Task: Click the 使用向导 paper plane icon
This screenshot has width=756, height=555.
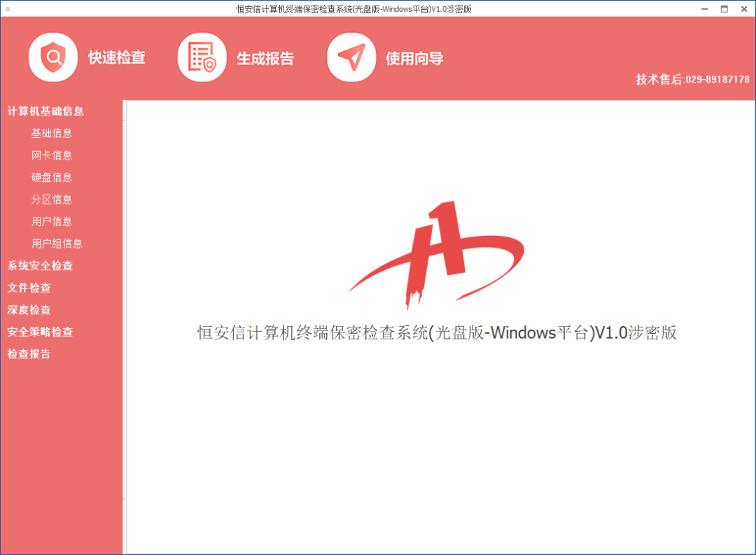Action: [x=351, y=57]
